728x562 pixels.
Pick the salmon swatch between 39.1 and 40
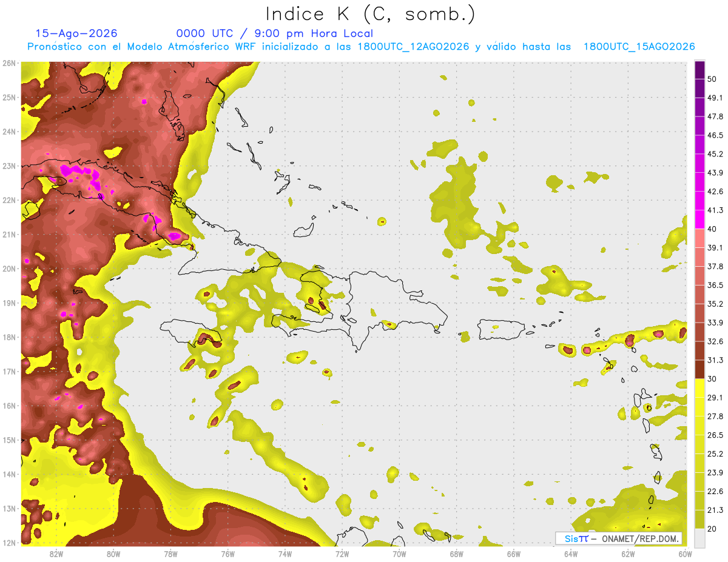click(x=699, y=238)
